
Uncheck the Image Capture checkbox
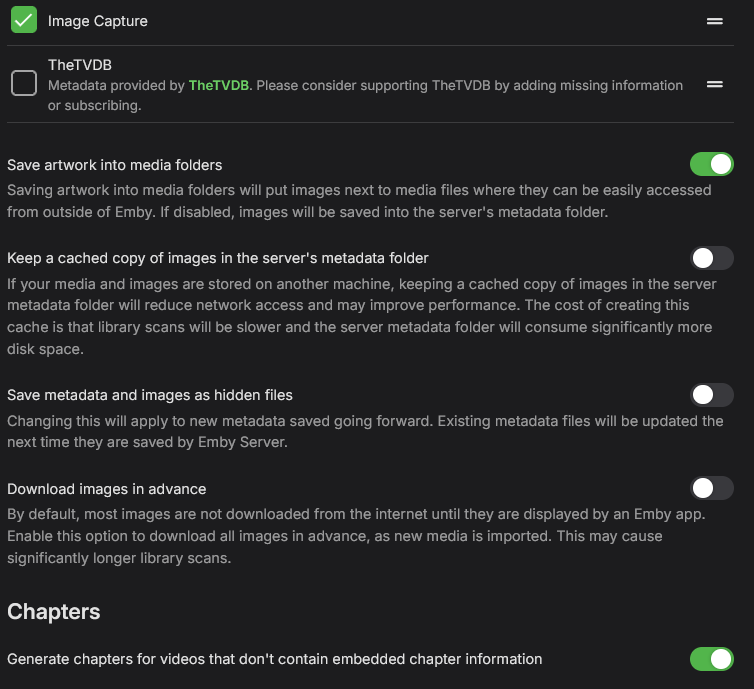[24, 20]
